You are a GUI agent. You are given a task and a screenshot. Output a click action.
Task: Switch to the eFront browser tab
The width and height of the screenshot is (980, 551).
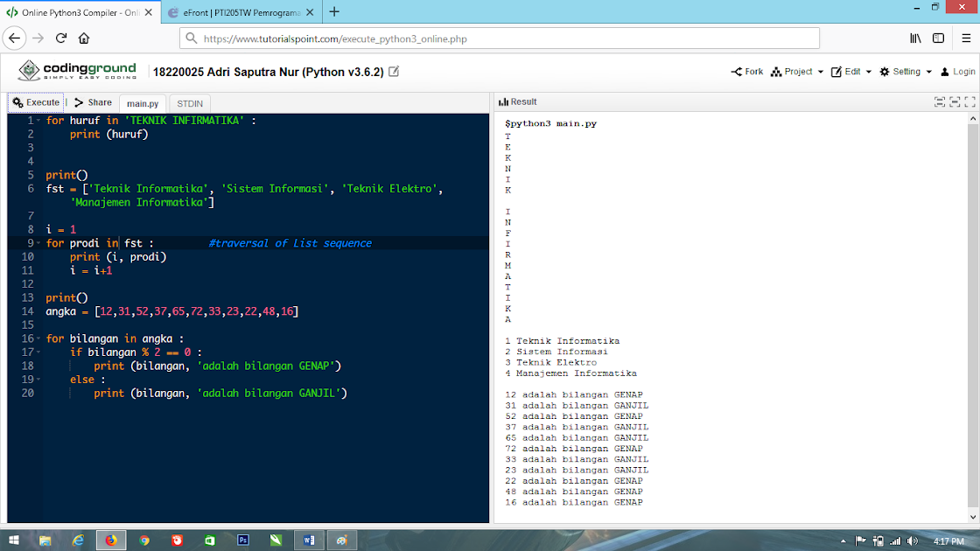236,12
